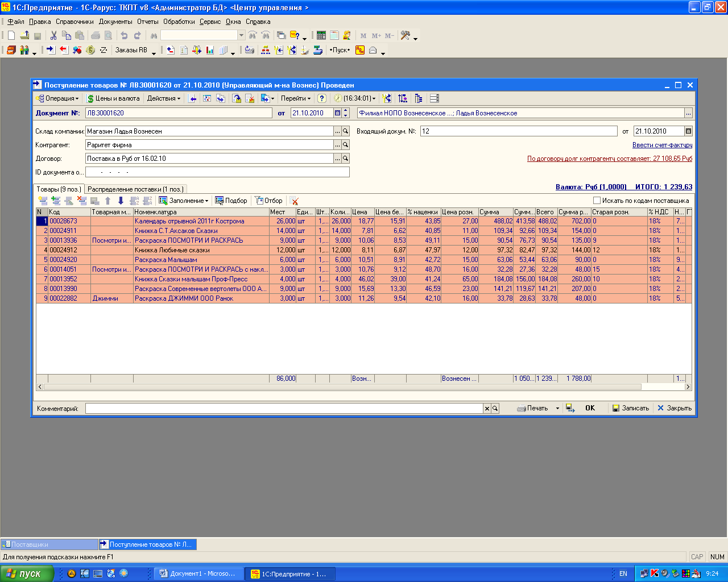Click the add new row icon in table toolbar
This screenshot has height=582, width=728.
tap(43, 201)
